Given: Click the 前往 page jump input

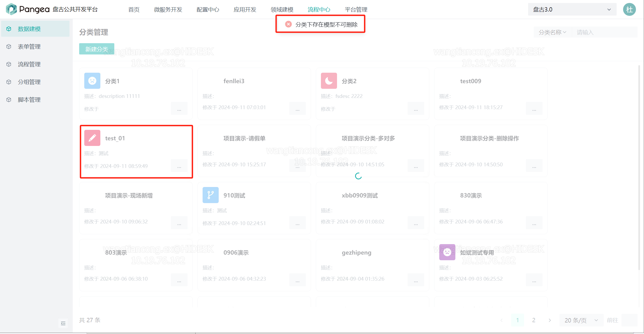Looking at the screenshot, I should click(630, 320).
